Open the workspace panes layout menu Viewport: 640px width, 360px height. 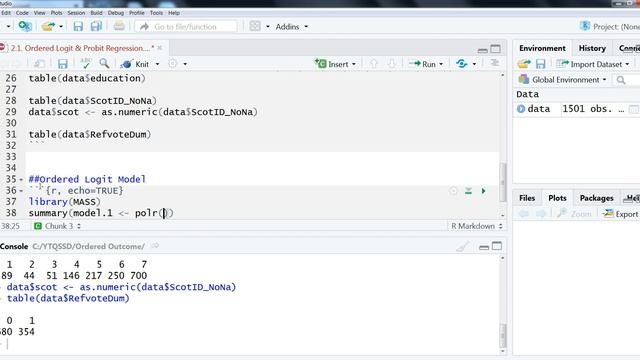tap(260, 27)
